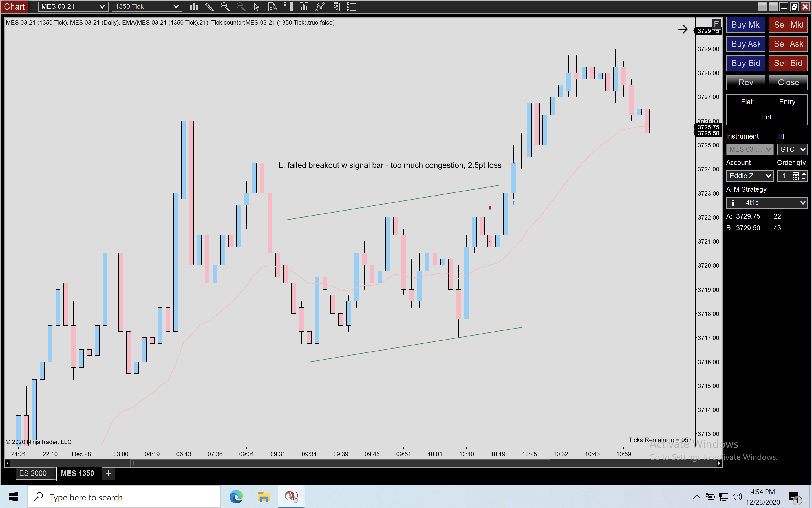
Task: Click the NinjaTrader taskbar icon
Action: pyautogui.click(x=291, y=497)
